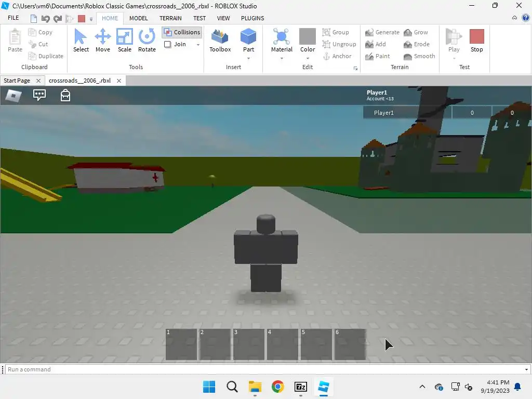This screenshot has width=532, height=399.
Task: Click the quick access red Stop icon
Action: pos(82,19)
